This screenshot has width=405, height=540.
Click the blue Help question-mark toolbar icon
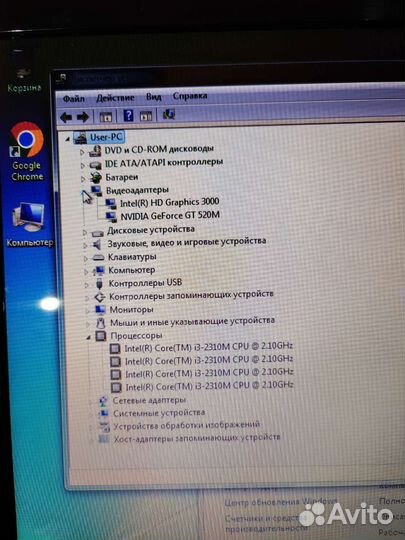coord(128,115)
